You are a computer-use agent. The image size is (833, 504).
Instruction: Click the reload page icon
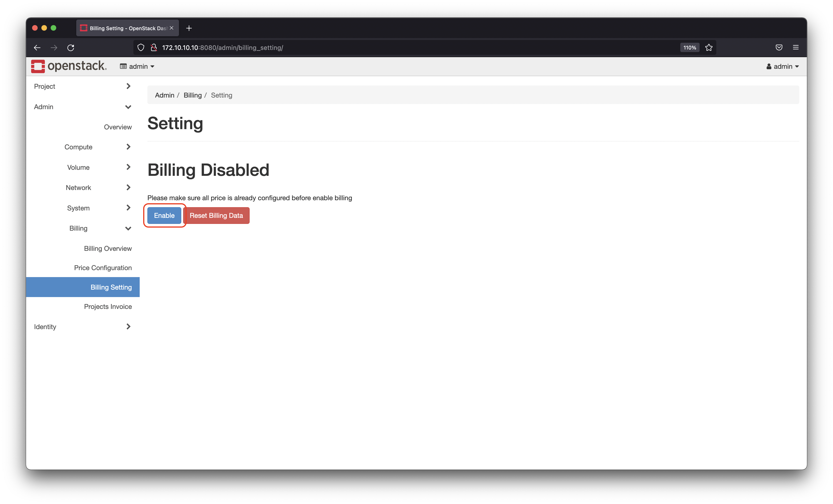[70, 48]
